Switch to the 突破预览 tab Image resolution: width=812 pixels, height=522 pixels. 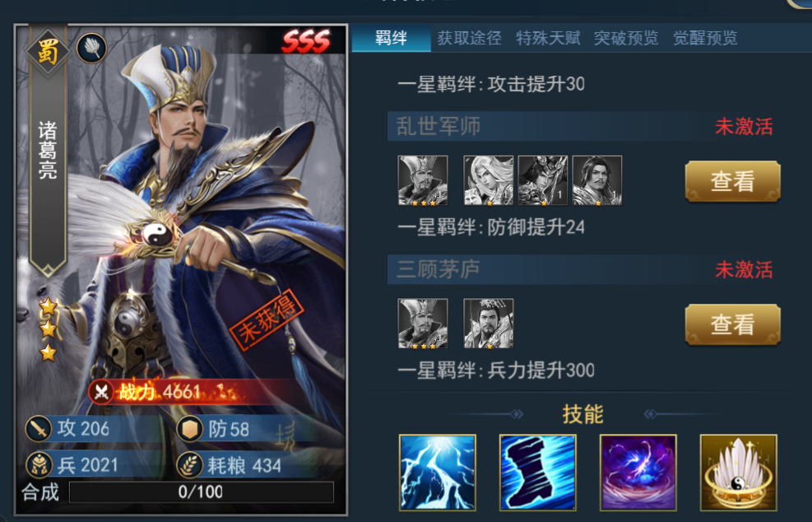626,38
